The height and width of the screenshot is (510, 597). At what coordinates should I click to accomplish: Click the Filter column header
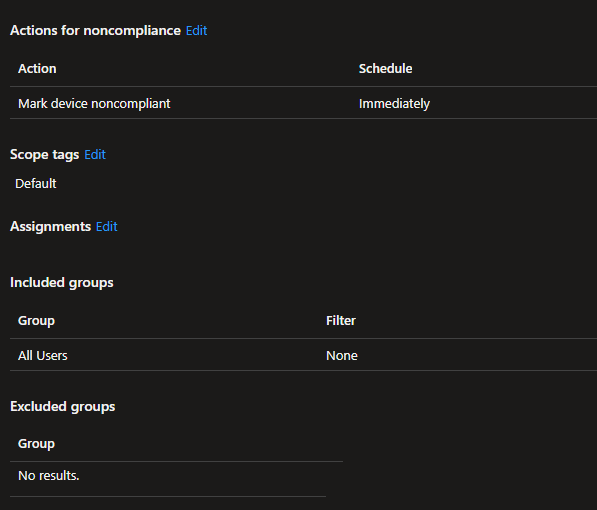(341, 321)
